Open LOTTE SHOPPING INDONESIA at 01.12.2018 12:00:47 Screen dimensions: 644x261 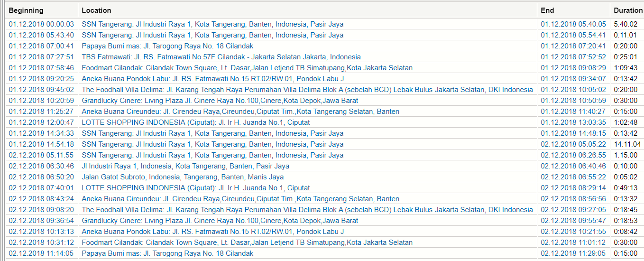(195, 122)
